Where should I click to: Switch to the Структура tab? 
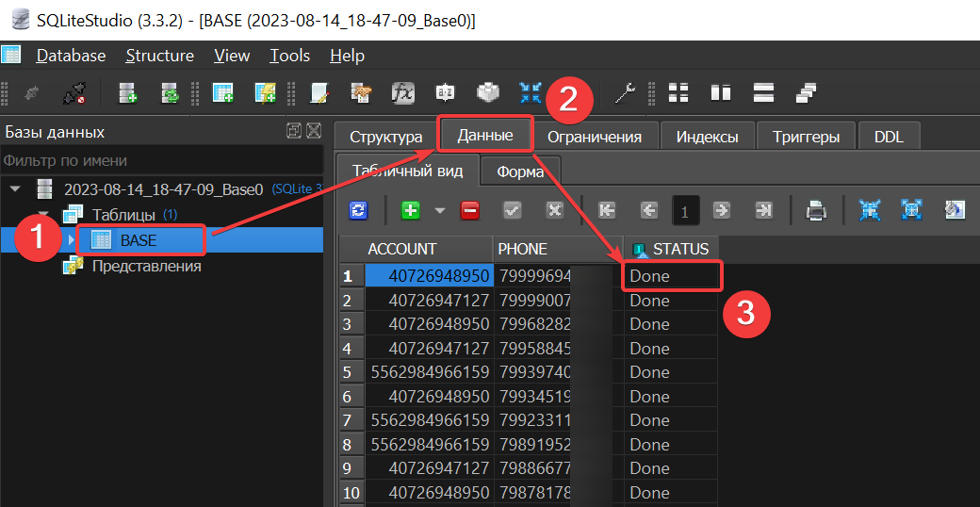(386, 137)
